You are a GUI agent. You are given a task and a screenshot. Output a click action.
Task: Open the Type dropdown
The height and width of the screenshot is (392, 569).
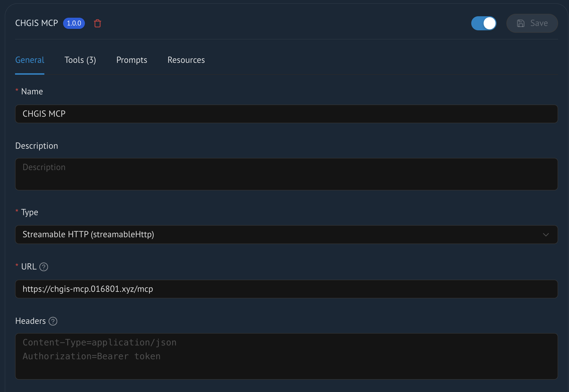[x=286, y=235]
